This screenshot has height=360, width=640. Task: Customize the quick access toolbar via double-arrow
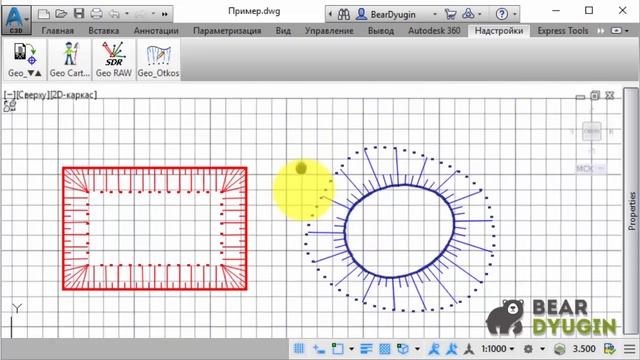[164, 14]
